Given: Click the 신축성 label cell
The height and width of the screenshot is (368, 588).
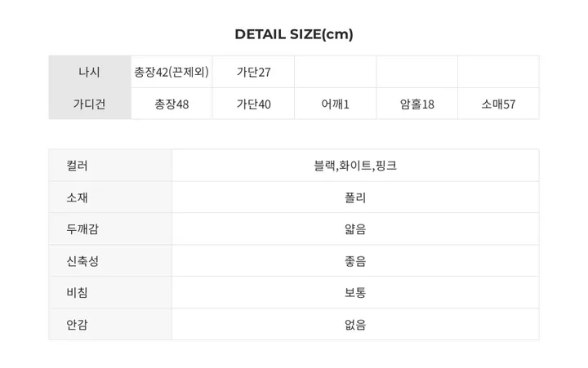Looking at the screenshot, I should (x=82, y=261).
